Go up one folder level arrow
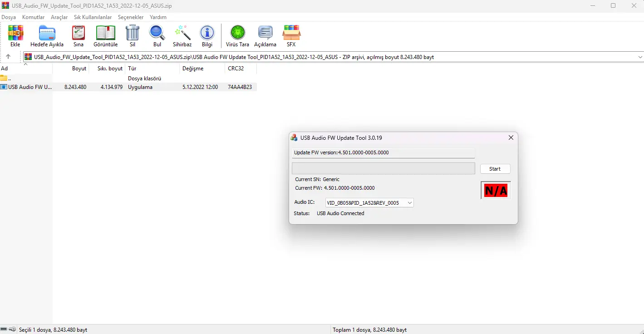 click(8, 57)
